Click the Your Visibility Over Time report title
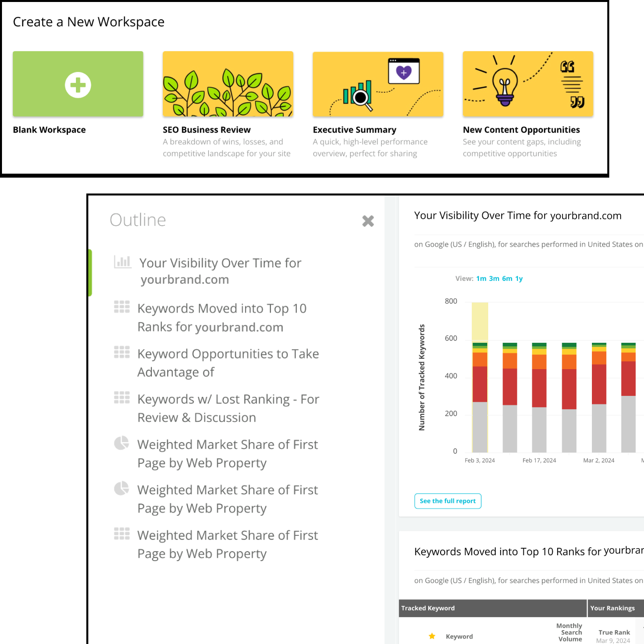Screen dimensions: 644x644 coord(518,215)
